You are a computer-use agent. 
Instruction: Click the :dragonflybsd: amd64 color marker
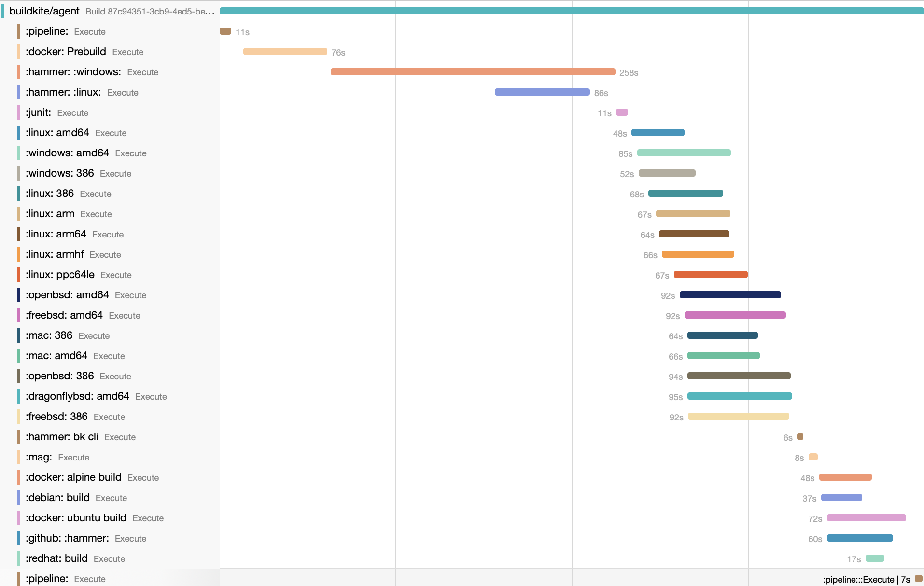pyautogui.click(x=18, y=396)
